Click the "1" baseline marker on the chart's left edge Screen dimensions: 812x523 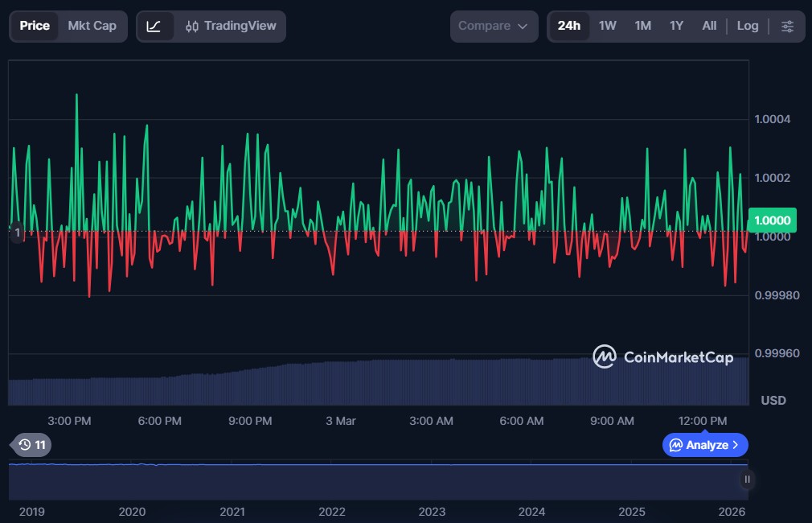click(17, 233)
